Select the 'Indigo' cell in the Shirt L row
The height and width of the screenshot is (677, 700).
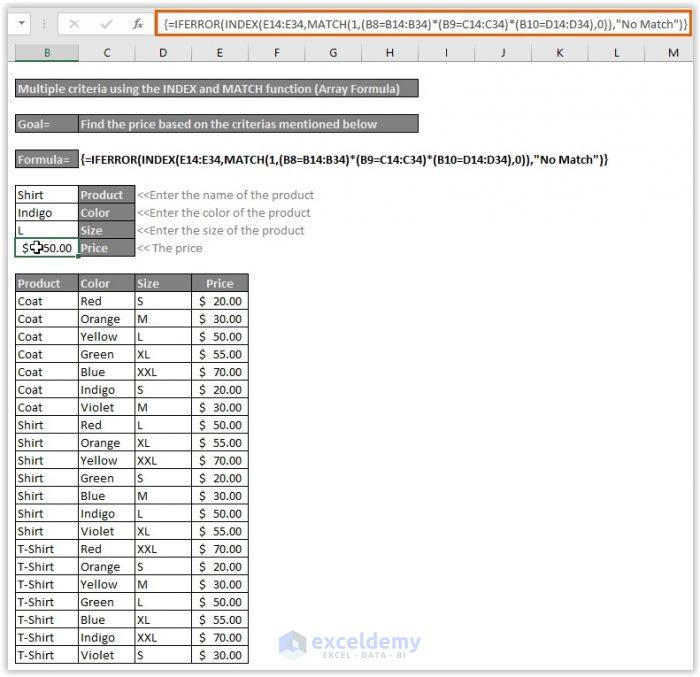107,514
